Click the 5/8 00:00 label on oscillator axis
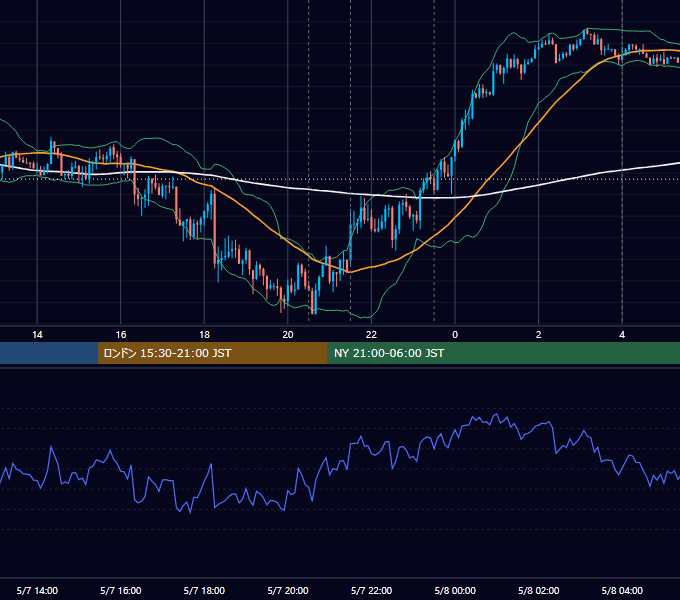 click(455, 591)
